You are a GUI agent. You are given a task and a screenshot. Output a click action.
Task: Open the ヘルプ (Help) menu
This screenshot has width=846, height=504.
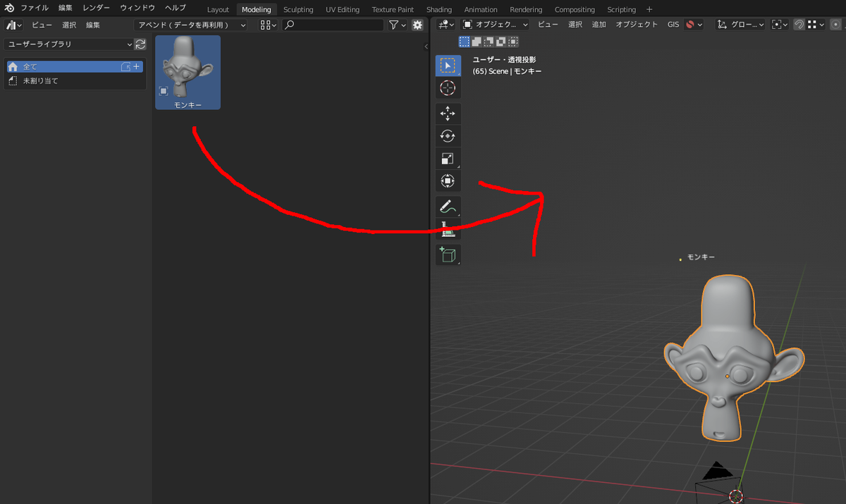coord(175,8)
